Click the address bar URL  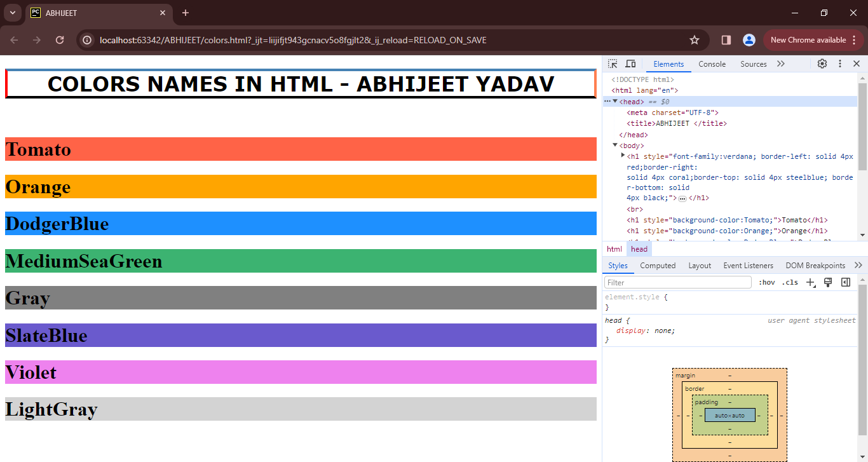[x=293, y=40]
